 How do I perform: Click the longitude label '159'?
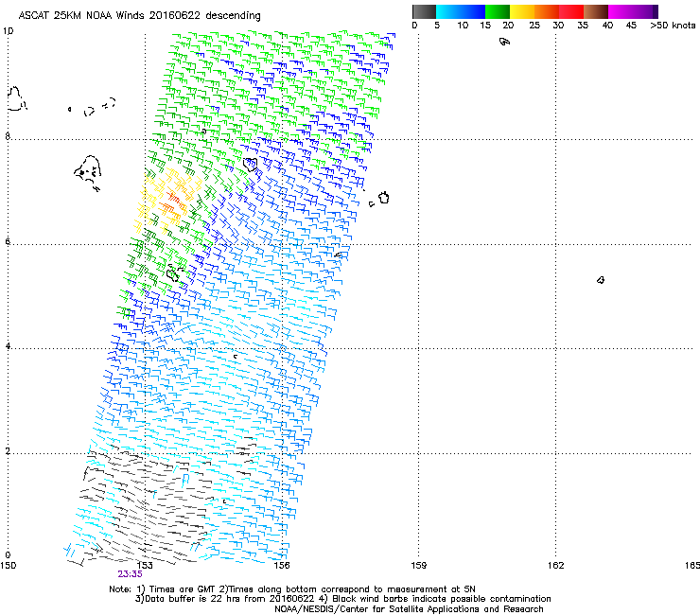(418, 566)
